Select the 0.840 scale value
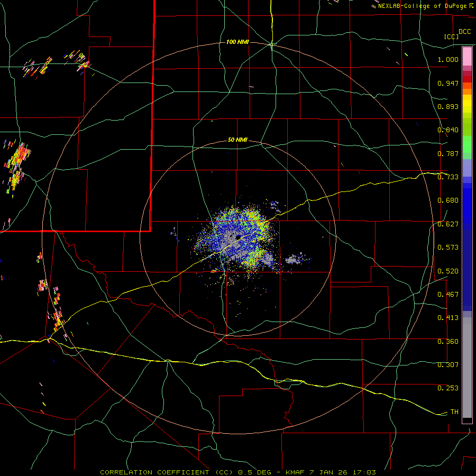Image resolution: width=476 pixels, height=476 pixels. pos(448,130)
